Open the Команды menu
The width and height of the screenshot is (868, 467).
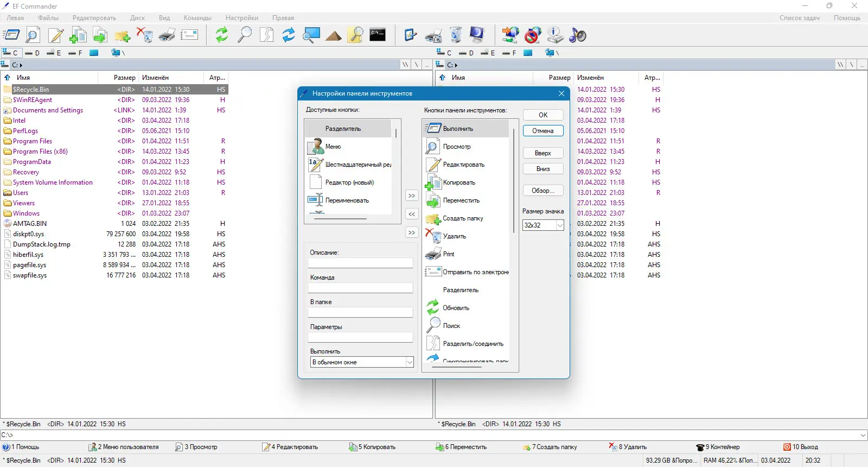(x=197, y=18)
